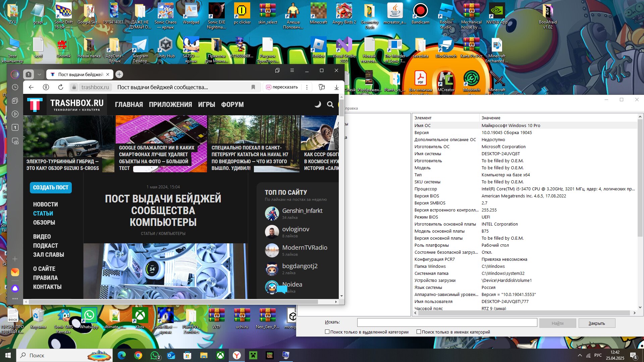
Task: Click the system info horizontal scrollbar
Action: tap(525, 313)
